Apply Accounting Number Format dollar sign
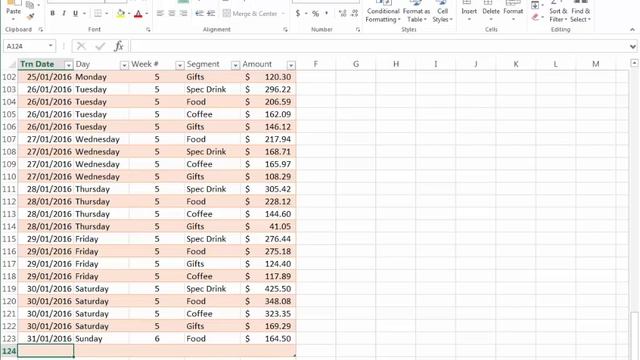Image resolution: width=640 pixels, height=360 pixels. (x=298, y=13)
